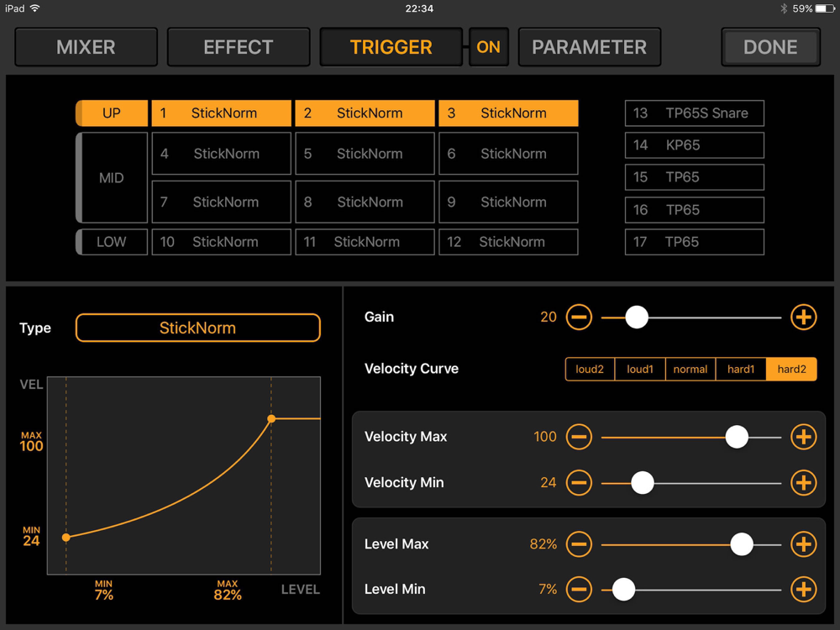840x630 pixels.
Task: Tap the DONE button
Action: tap(770, 47)
